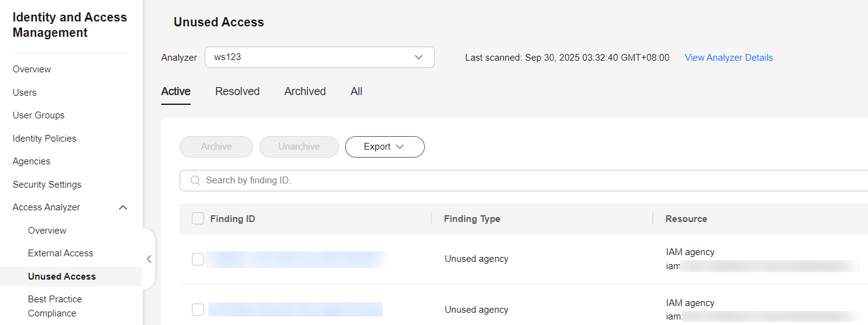The image size is (868, 325).
Task: Open Security Settings in sidebar
Action: (x=47, y=185)
